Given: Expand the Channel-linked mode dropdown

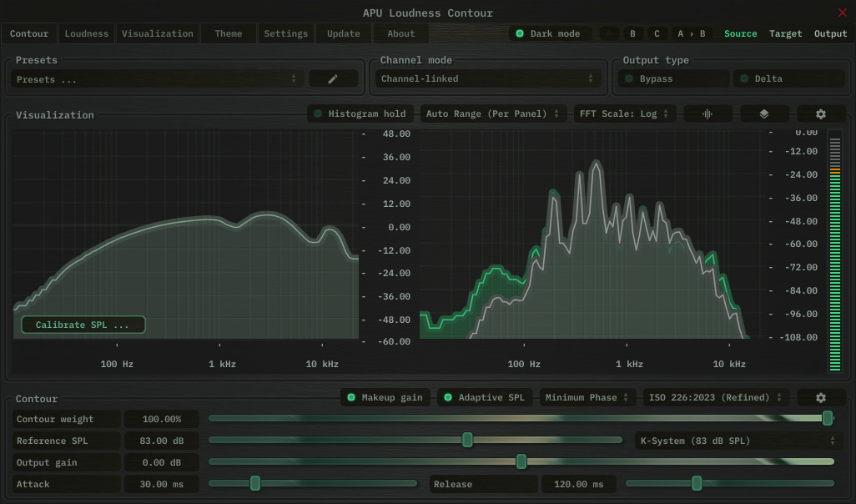Looking at the screenshot, I should pos(486,78).
